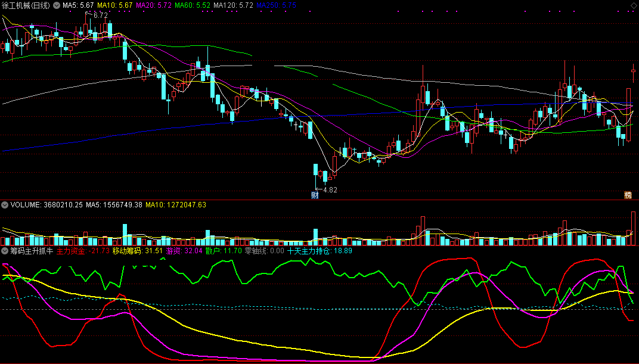Screen dimensions: 639x364
Task: Select the 徐工机械(日线) chart title
Action: tap(26, 5)
